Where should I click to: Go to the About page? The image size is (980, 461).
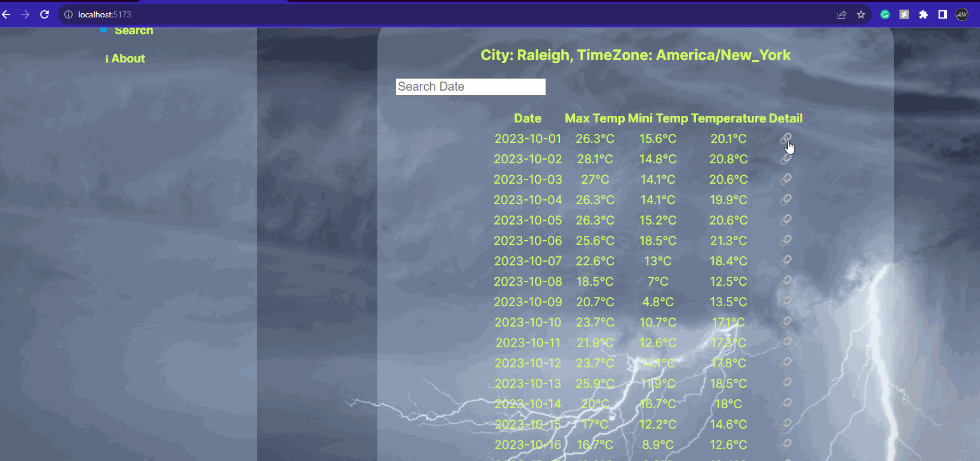(125, 59)
